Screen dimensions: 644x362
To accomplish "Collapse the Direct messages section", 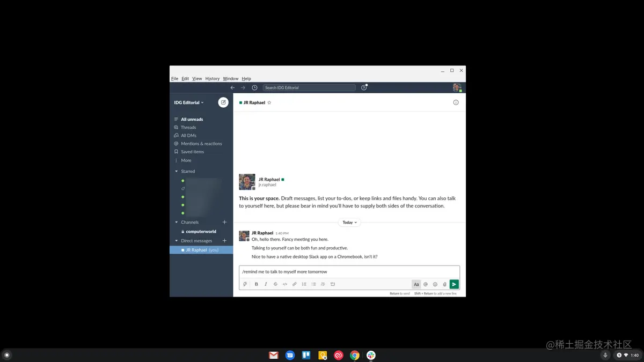I will click(x=177, y=241).
